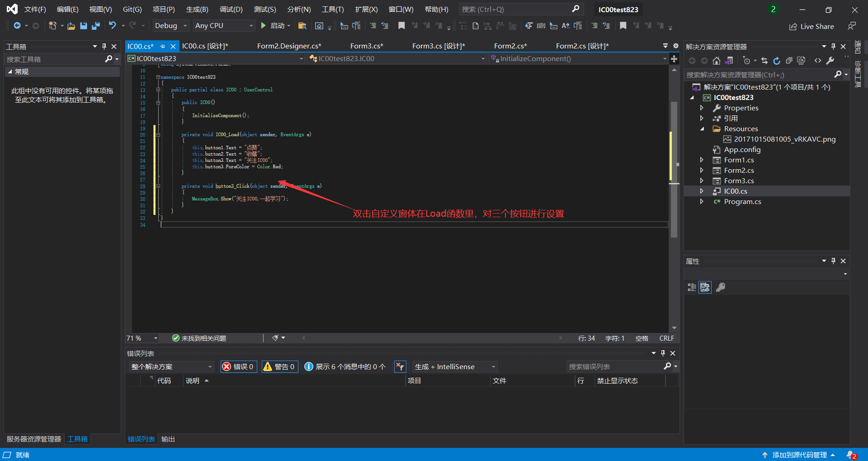Open the 服务器资源管理器 tab at bottom left
The image size is (868, 461).
pyautogui.click(x=33, y=439)
